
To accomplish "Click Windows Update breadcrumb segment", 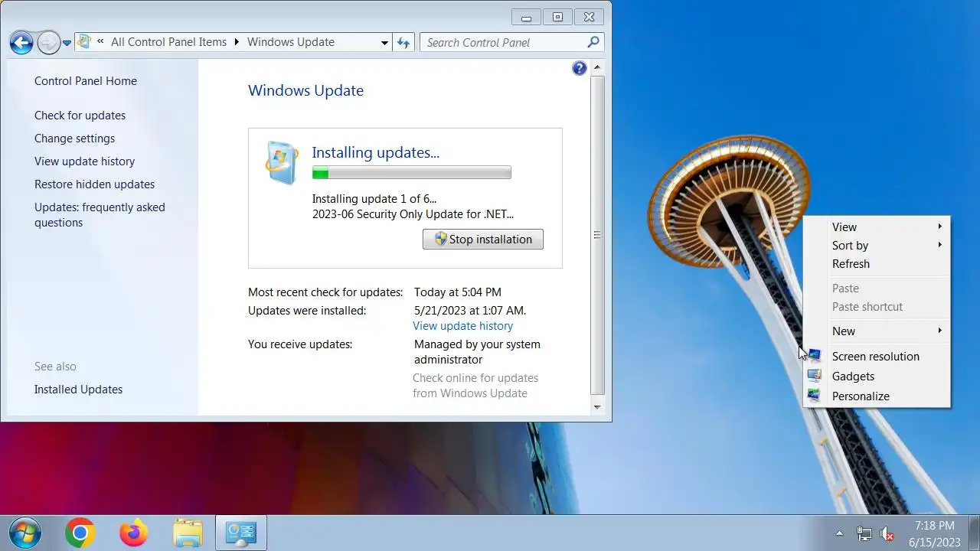I will click(290, 42).
